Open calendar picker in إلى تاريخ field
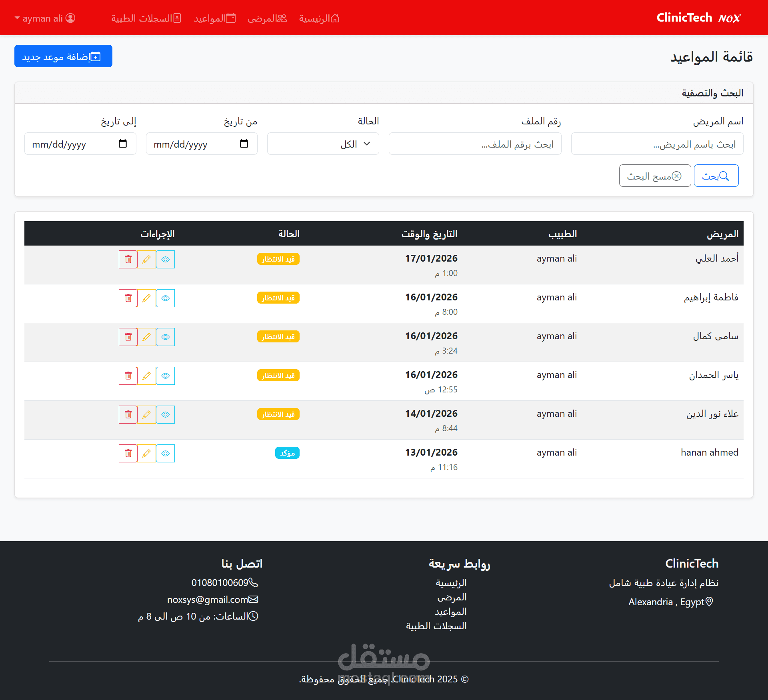768x700 pixels. tap(123, 144)
